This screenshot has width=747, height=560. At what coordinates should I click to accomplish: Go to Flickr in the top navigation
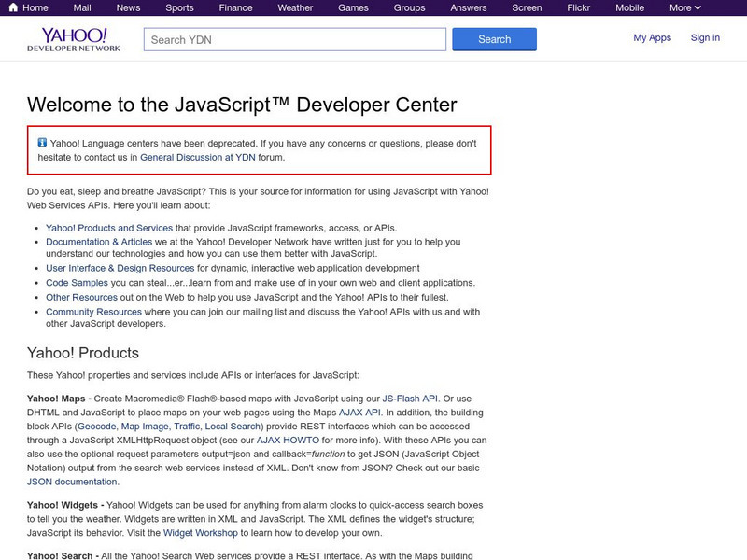point(578,7)
